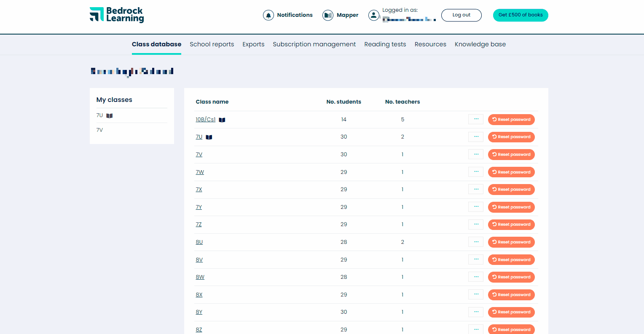Open the three-dot menu for class 8Y
Screen dimensions: 644x334
point(476,312)
